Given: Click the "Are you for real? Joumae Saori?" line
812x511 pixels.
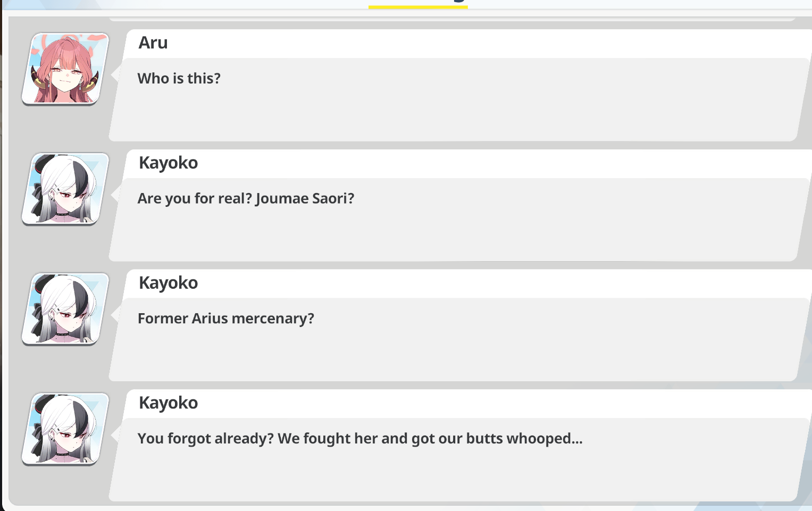Looking at the screenshot, I should click(x=246, y=199).
